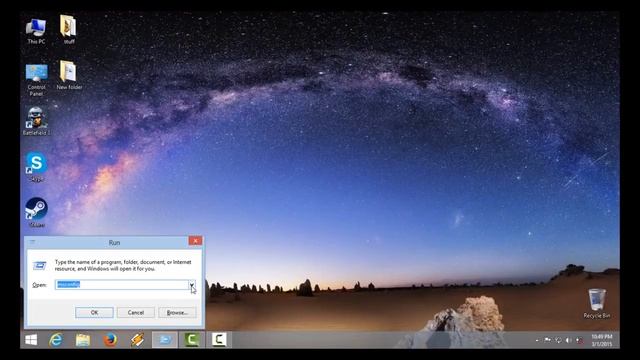Viewport: 640px width, 360px height.
Task: Open File Explorer from taskbar
Action: pyautogui.click(x=83, y=340)
